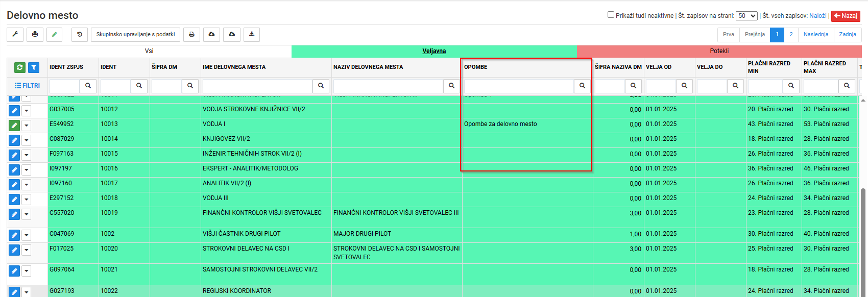This screenshot has height=297, width=868.
Task: Open row menu arrow for KNJIGOVEZ VII/2
Action: (27, 140)
